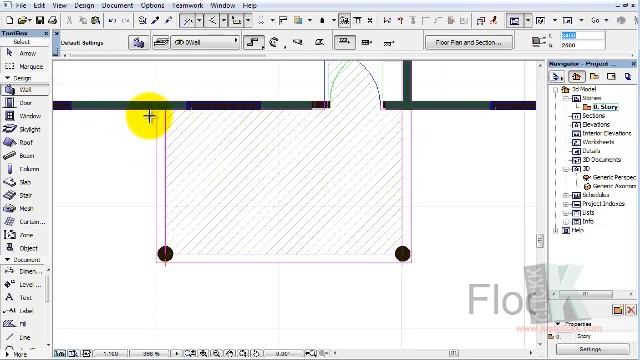Select the Label tool
The image size is (640, 360).
click(x=23, y=311)
